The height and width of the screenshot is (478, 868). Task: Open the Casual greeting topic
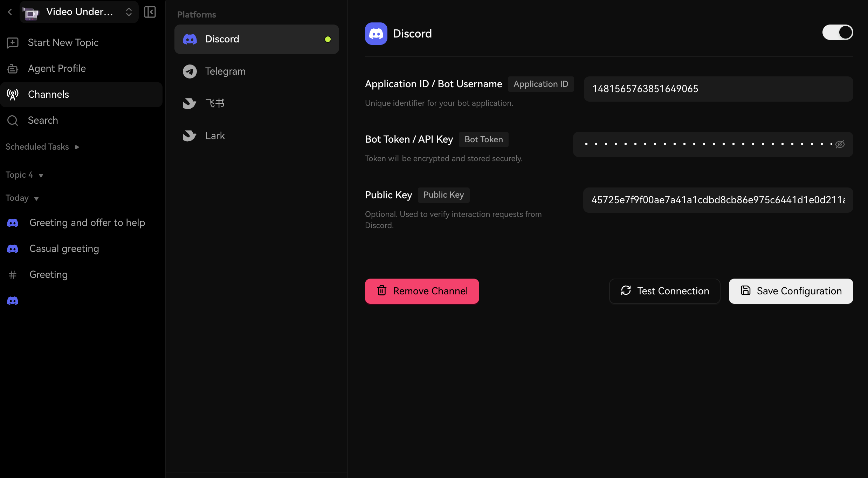click(64, 249)
